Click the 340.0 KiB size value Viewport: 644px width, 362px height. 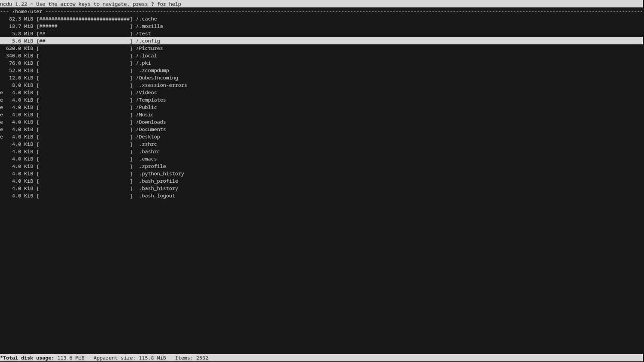(20, 56)
